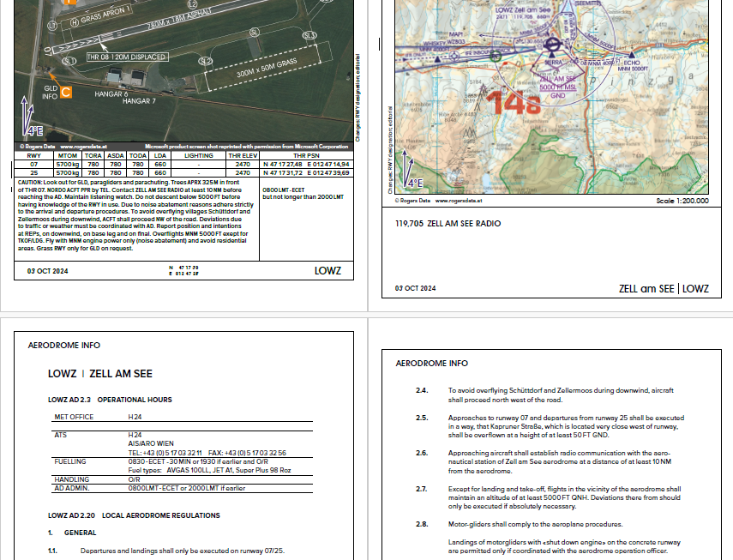
Task: Click the 'TEL: +43 (0) 5 17 03 32 11' phone number
Action: [x=165, y=453]
